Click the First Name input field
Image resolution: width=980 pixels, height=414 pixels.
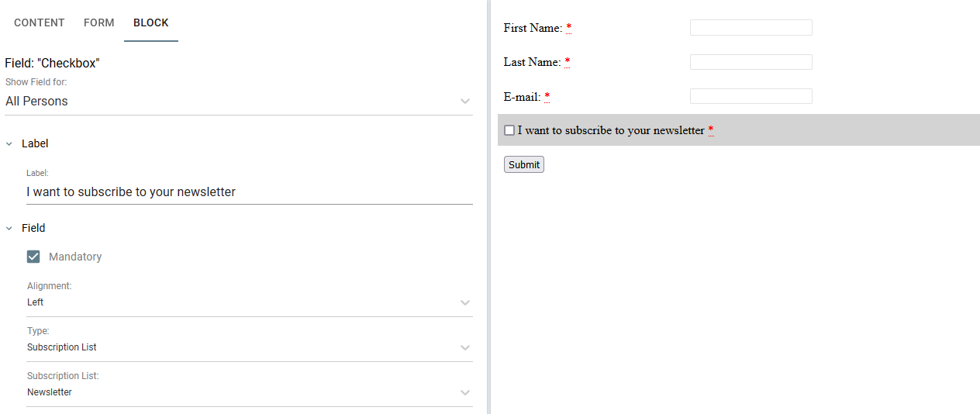pyautogui.click(x=751, y=28)
